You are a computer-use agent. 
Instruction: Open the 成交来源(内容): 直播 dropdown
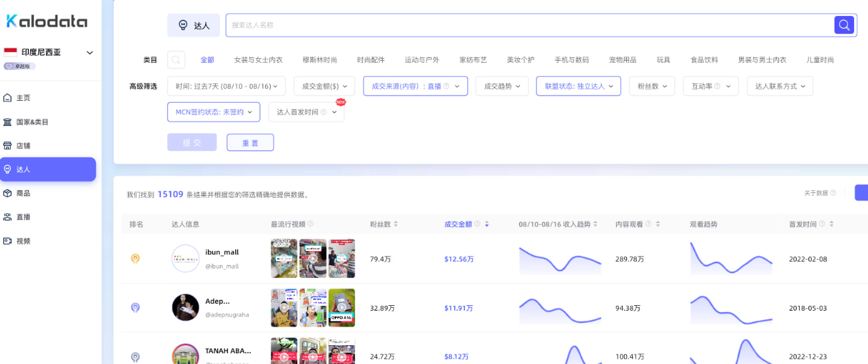pos(415,86)
